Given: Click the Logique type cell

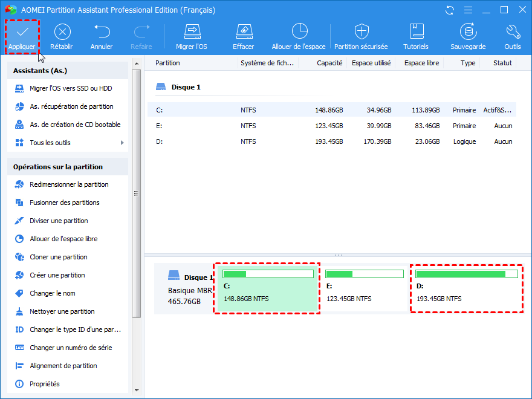Looking at the screenshot, I should pyautogui.click(x=464, y=142).
